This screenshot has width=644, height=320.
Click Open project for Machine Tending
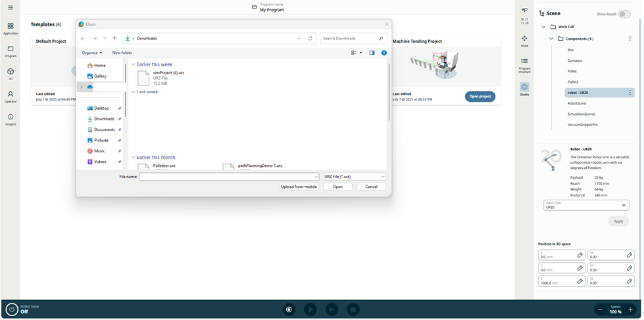pos(480,96)
